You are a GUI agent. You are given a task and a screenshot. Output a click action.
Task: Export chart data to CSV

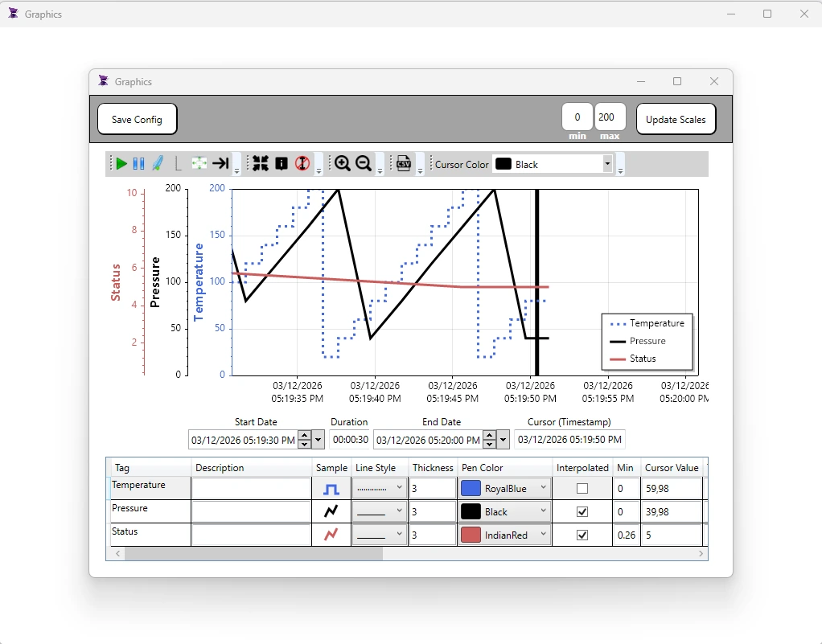404,164
